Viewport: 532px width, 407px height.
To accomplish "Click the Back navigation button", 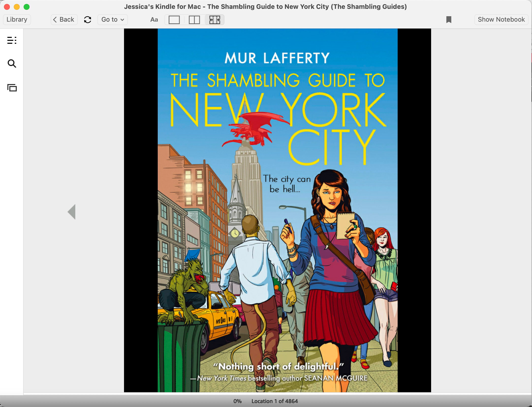I will tap(63, 19).
